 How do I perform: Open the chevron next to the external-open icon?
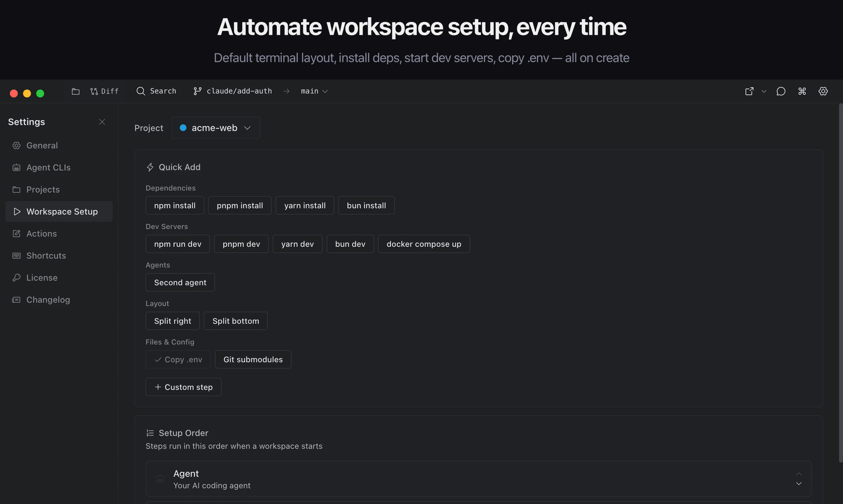pyautogui.click(x=764, y=92)
